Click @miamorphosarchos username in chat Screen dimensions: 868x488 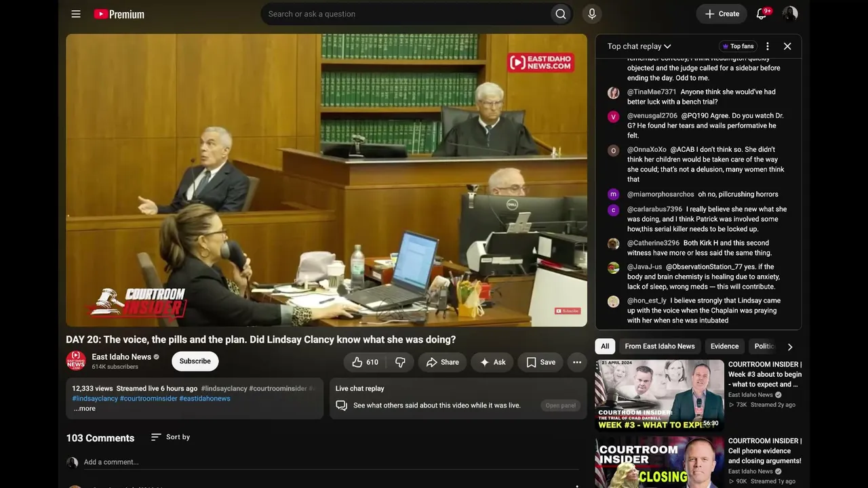660,195
